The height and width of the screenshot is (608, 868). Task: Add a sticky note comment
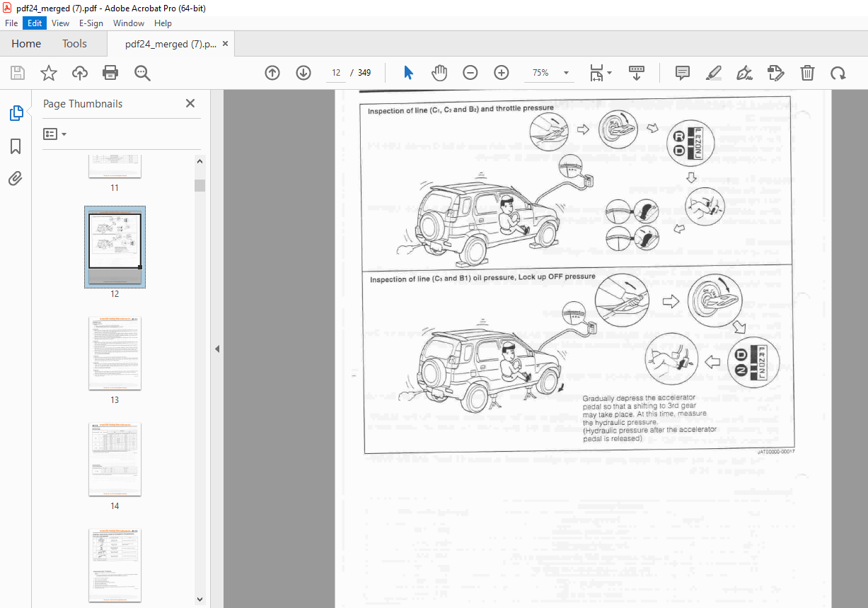(x=681, y=72)
